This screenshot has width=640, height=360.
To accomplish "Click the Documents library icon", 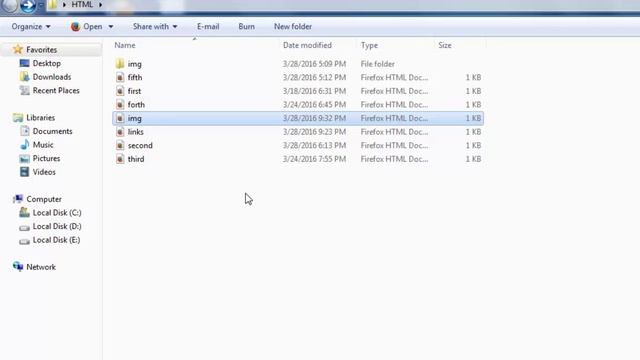I will click(x=24, y=131).
